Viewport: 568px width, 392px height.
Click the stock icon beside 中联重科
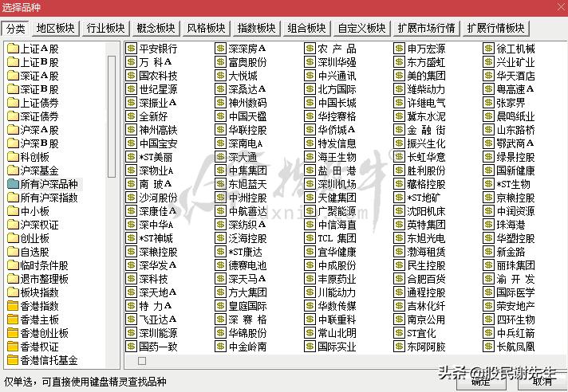pos(310,319)
